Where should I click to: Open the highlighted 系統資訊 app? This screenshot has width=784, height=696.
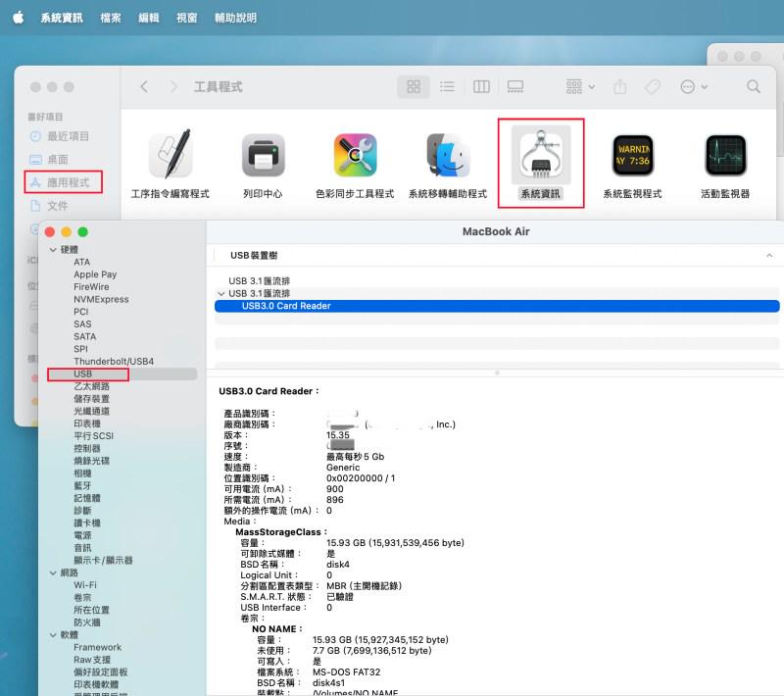pyautogui.click(x=543, y=157)
